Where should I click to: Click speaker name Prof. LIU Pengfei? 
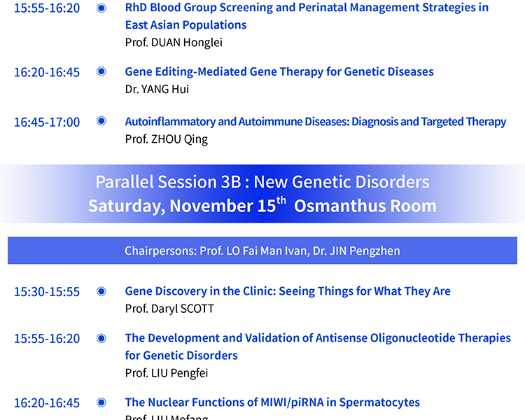(167, 373)
